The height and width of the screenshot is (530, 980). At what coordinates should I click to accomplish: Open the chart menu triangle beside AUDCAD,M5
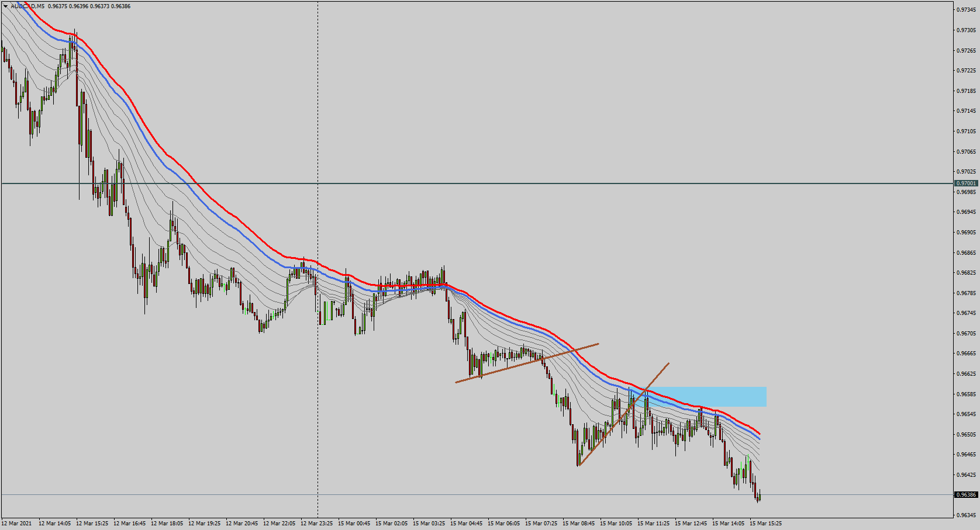(6, 6)
